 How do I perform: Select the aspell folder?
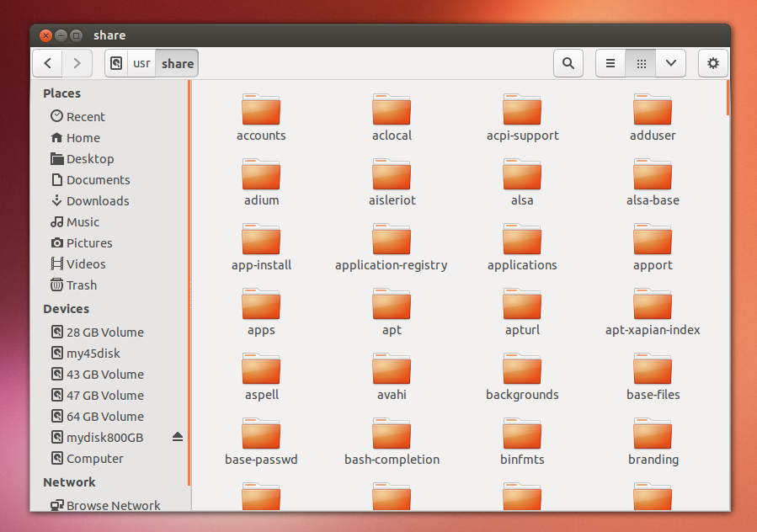(261, 377)
